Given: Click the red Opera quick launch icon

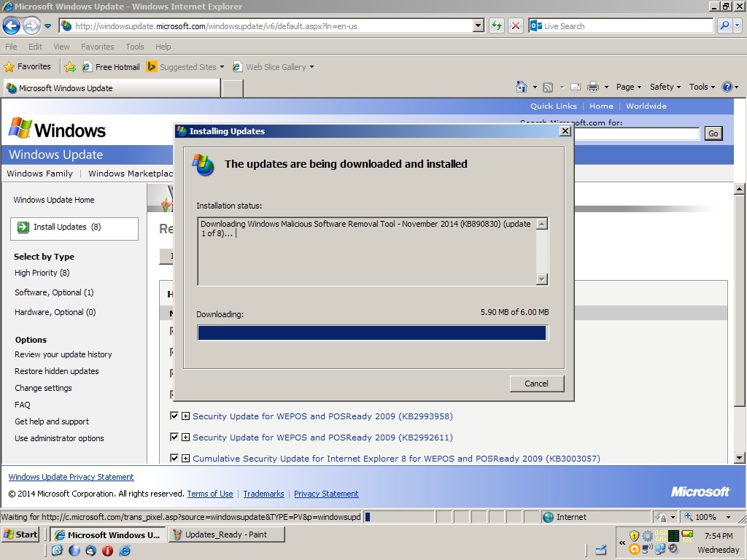Looking at the screenshot, I should tap(108, 551).
